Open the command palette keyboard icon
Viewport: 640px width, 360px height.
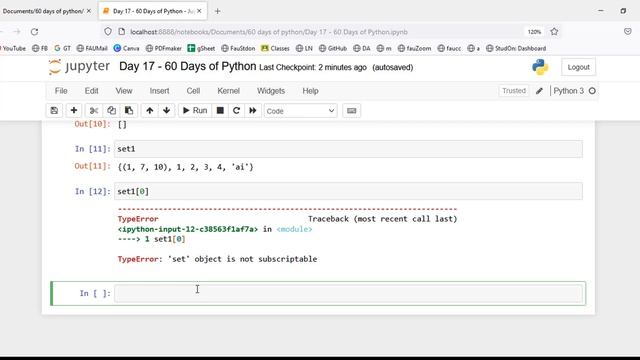click(351, 111)
